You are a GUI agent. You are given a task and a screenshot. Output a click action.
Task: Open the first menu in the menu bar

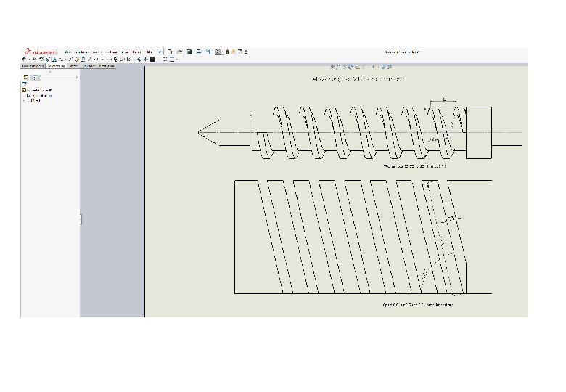[x=68, y=52]
